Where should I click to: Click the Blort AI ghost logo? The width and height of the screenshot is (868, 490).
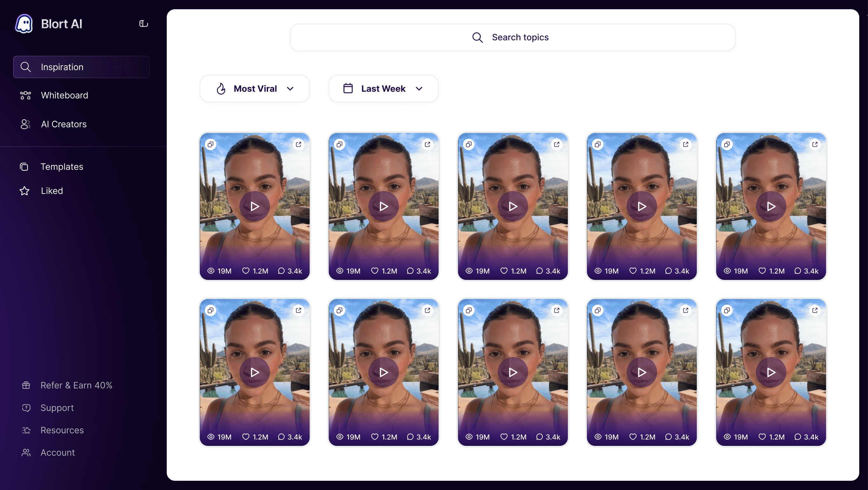click(x=24, y=23)
